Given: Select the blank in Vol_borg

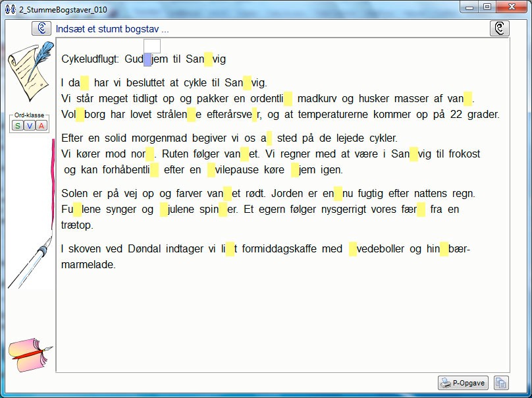Looking at the screenshot, I should pos(80,115).
